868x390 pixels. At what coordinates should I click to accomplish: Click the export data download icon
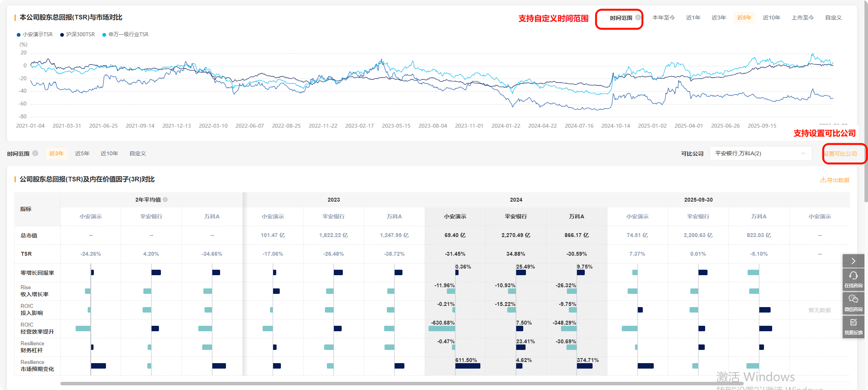[x=823, y=180]
